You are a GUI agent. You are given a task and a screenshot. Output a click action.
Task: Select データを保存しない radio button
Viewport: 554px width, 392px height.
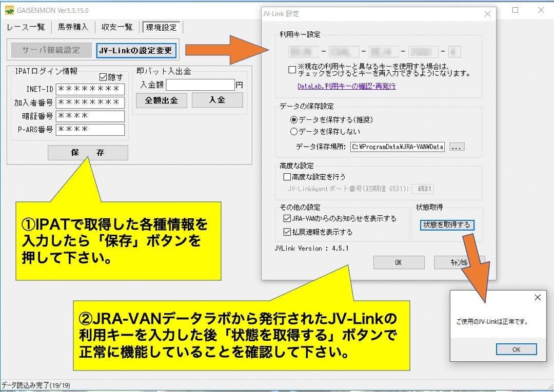293,132
